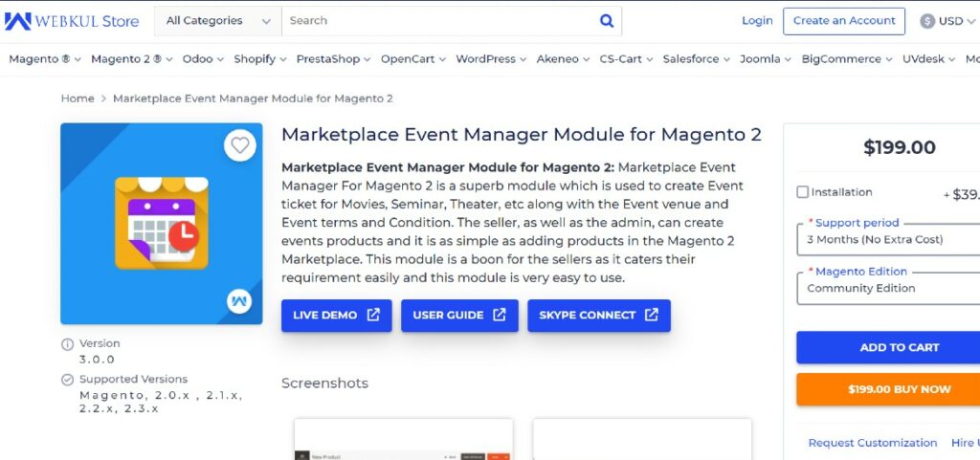980x460 pixels.
Task: Expand the Shopify menu
Action: click(260, 59)
